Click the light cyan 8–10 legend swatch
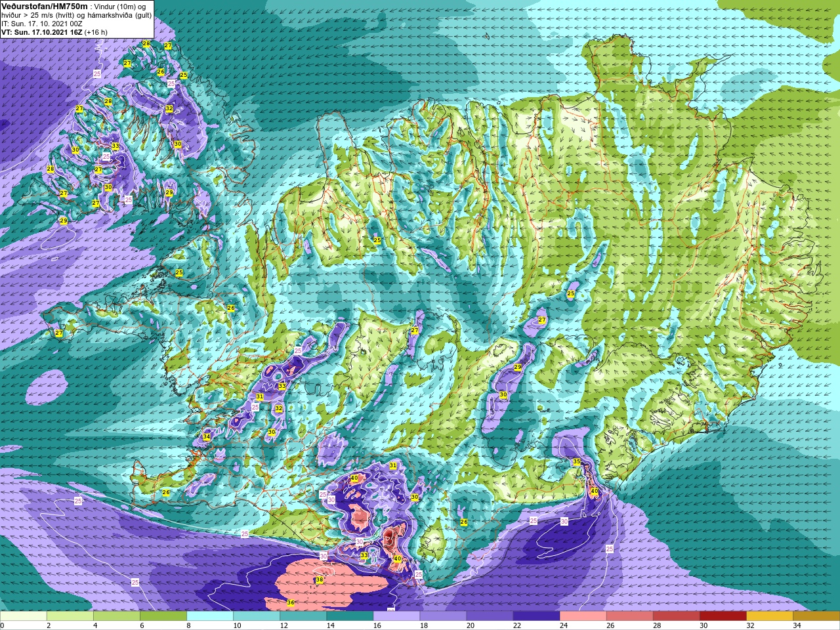This screenshot has width=840, height=630. click(x=210, y=616)
